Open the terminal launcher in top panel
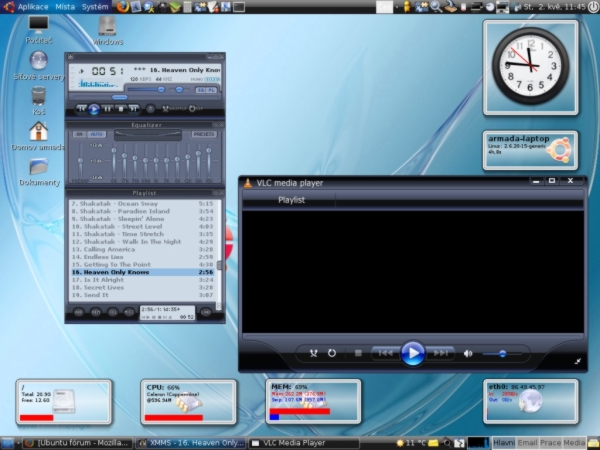The image size is (600, 450). tap(239, 7)
